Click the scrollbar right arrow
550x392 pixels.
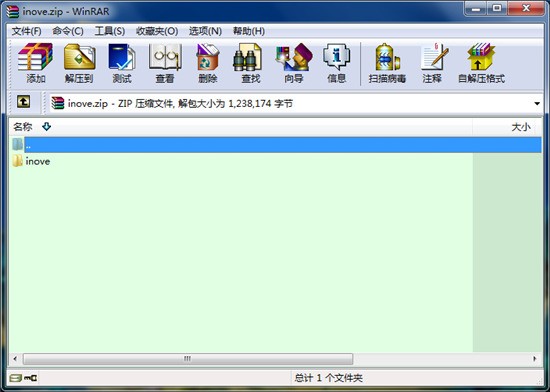(535, 359)
